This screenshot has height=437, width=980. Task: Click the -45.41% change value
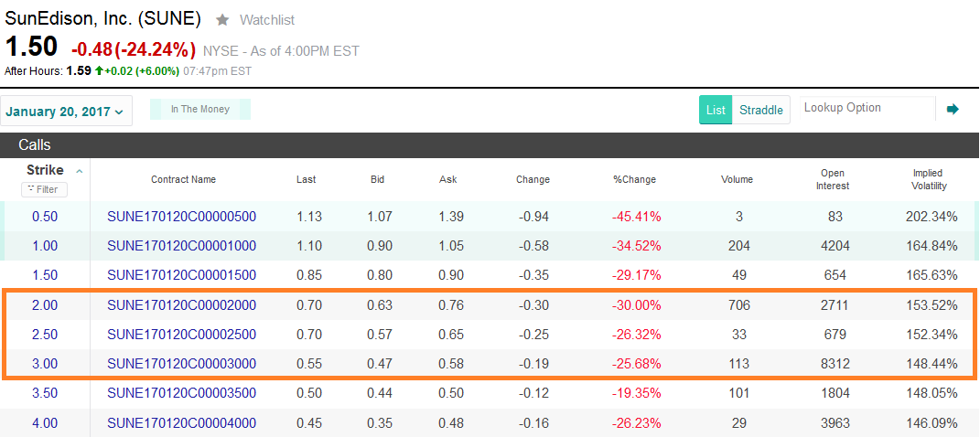pos(636,217)
